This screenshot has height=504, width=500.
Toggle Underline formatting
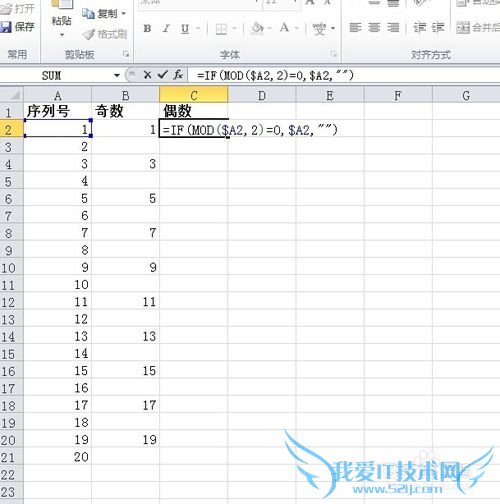click(x=185, y=29)
